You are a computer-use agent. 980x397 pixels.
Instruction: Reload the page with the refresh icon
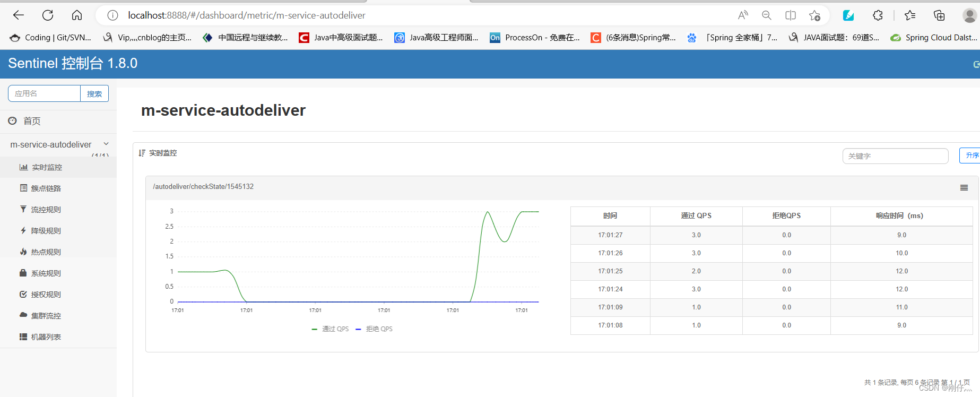[48, 15]
